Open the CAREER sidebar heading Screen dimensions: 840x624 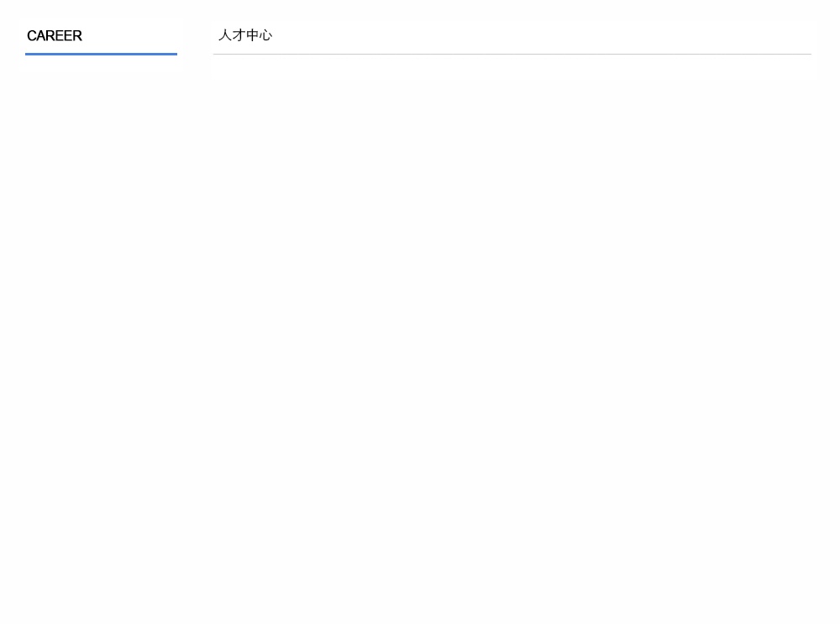point(55,36)
